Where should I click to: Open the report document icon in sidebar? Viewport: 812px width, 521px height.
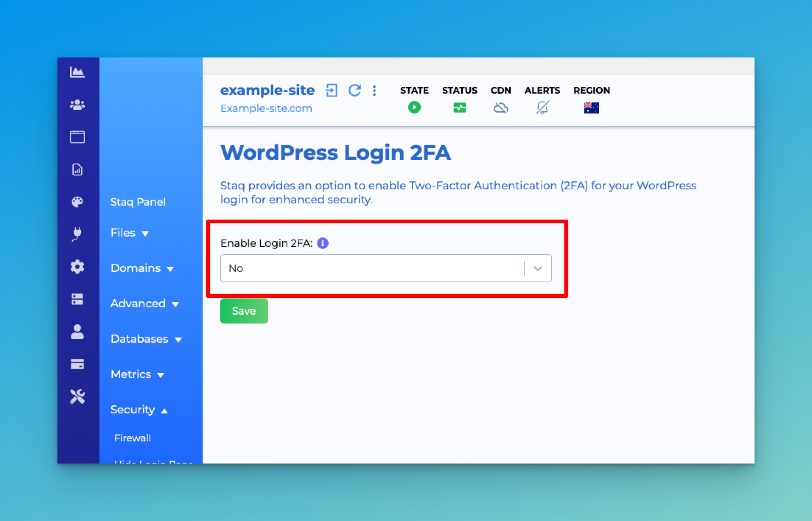[x=77, y=169]
